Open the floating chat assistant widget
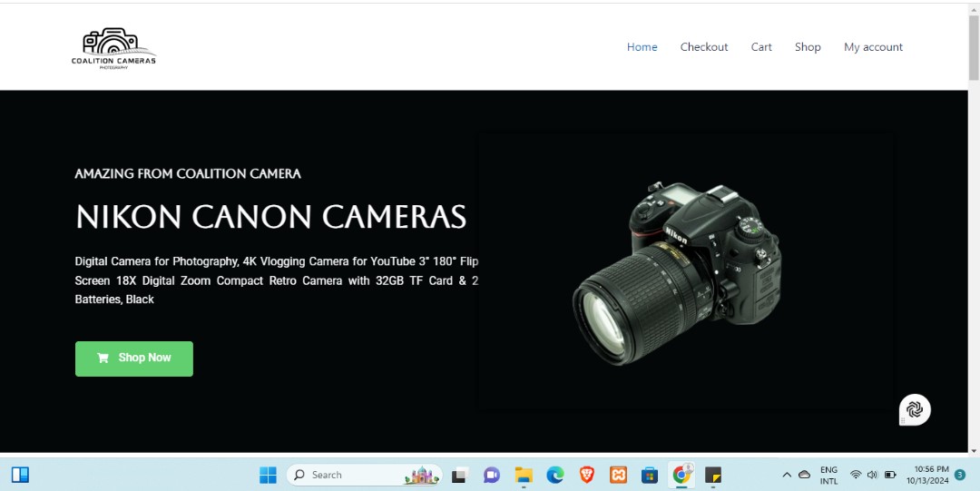 click(915, 409)
